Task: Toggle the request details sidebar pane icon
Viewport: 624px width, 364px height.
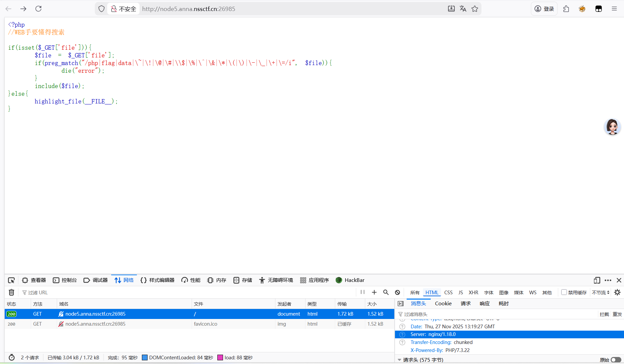Action: (401, 304)
